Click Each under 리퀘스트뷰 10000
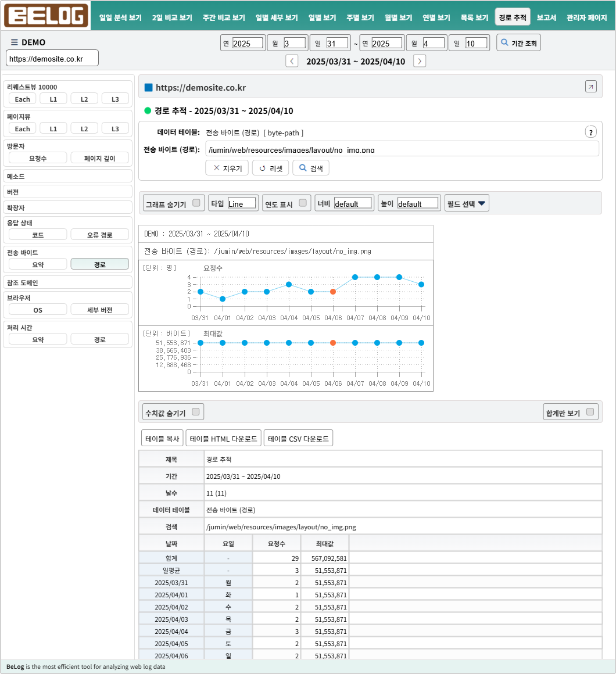This screenshot has width=616, height=674. 22,99
